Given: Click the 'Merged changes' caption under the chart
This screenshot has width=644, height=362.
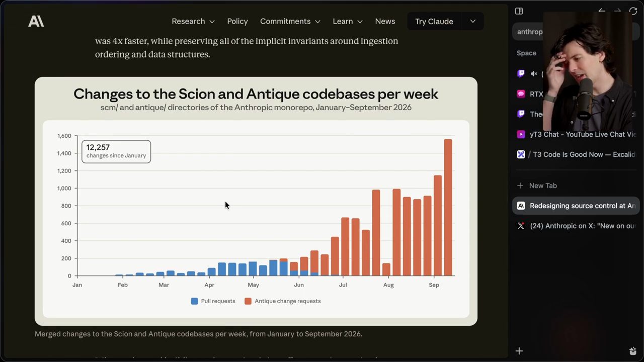Looking at the screenshot, I should click(198, 334).
